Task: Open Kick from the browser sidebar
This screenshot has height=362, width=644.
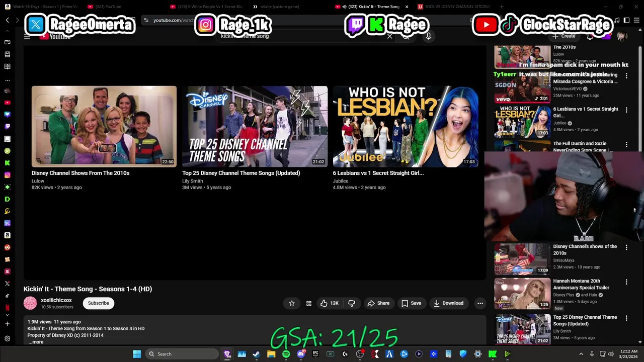Action: point(7,163)
